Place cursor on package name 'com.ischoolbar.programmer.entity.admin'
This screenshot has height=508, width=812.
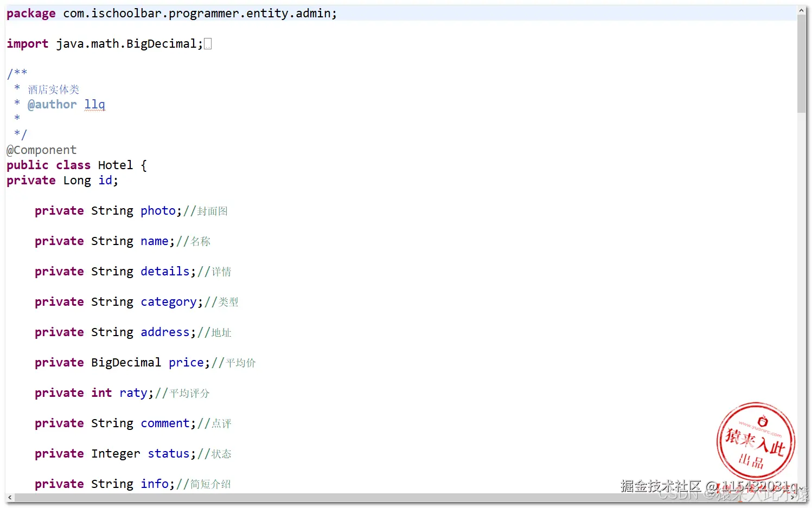pos(196,14)
